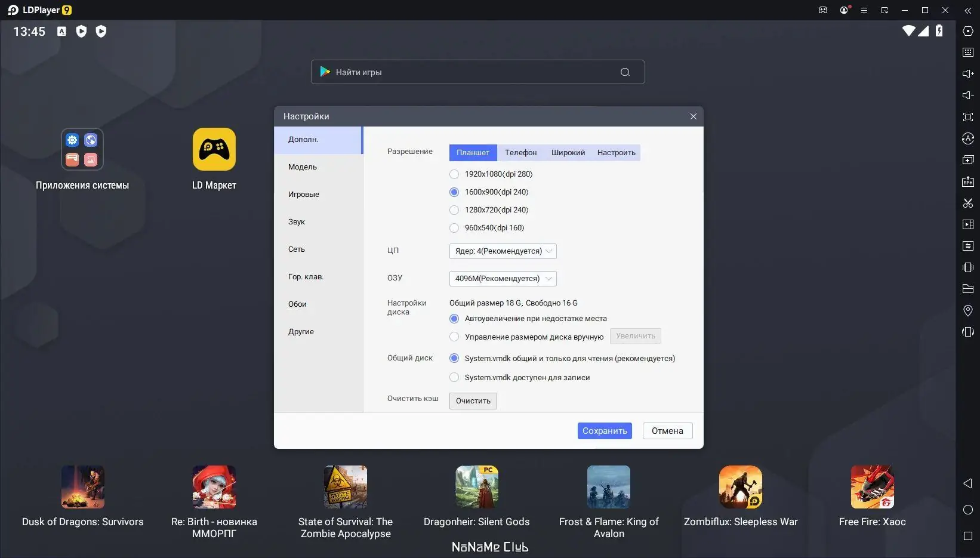Click the Сохранить button
Viewport: 980px width, 558px height.
pyautogui.click(x=605, y=431)
